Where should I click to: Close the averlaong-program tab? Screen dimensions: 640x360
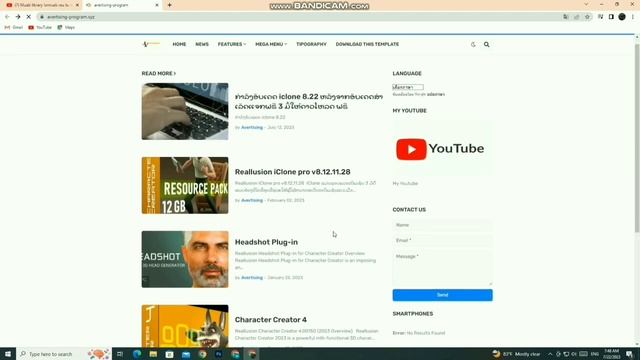tap(157, 5)
